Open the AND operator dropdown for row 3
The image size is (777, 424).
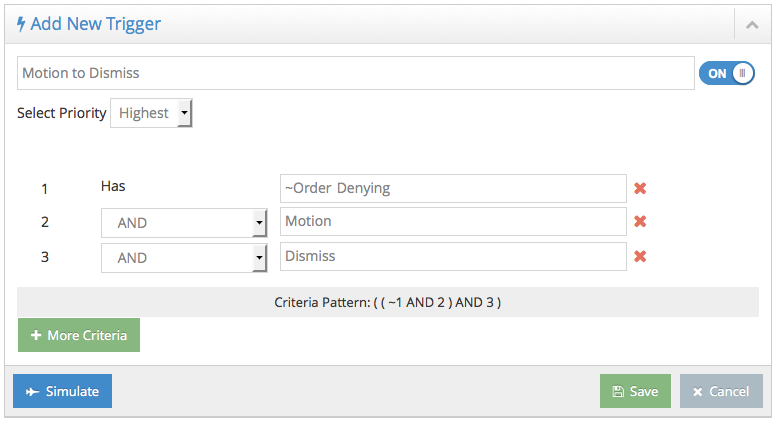click(x=184, y=257)
